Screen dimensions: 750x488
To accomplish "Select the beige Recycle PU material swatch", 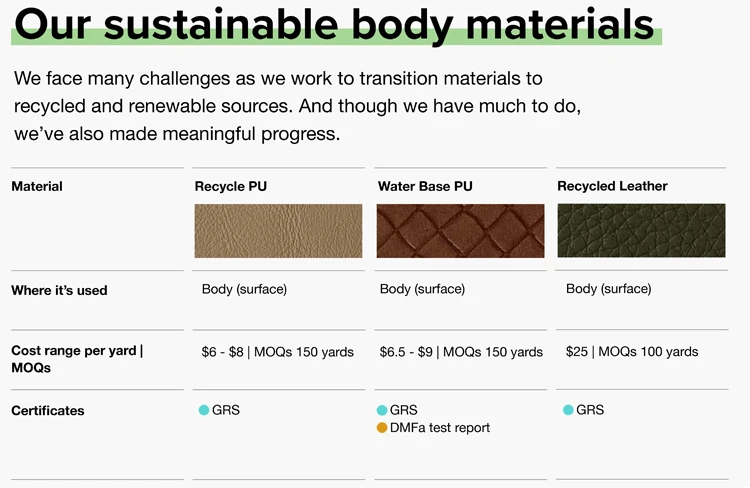I will 278,231.
